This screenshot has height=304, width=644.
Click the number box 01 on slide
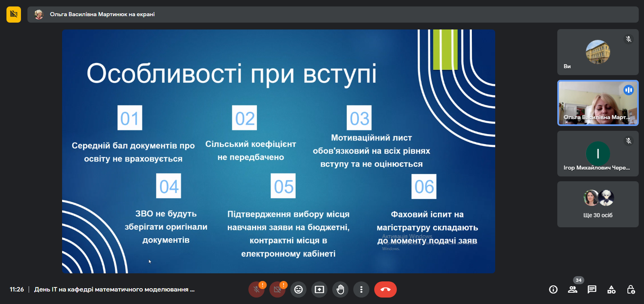[x=130, y=118]
